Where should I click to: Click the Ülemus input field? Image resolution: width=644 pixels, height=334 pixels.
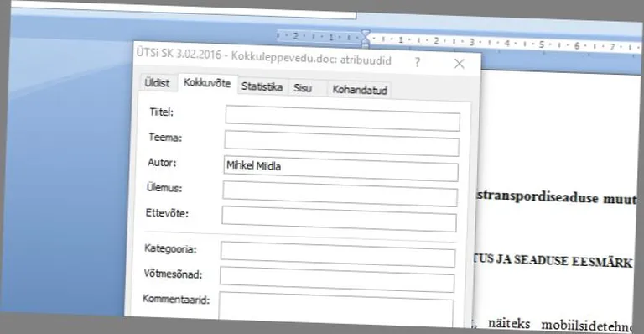[x=340, y=194]
